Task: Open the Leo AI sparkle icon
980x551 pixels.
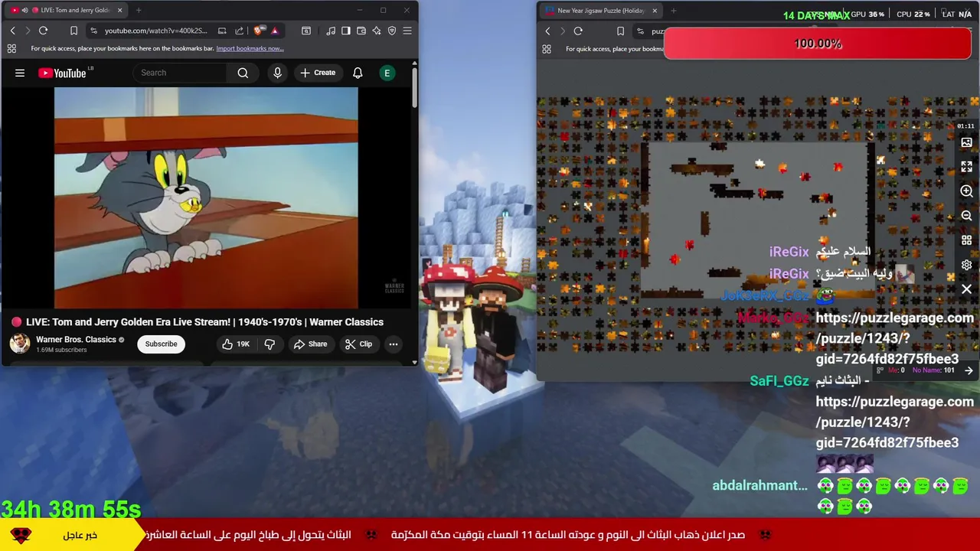Action: pos(377,31)
